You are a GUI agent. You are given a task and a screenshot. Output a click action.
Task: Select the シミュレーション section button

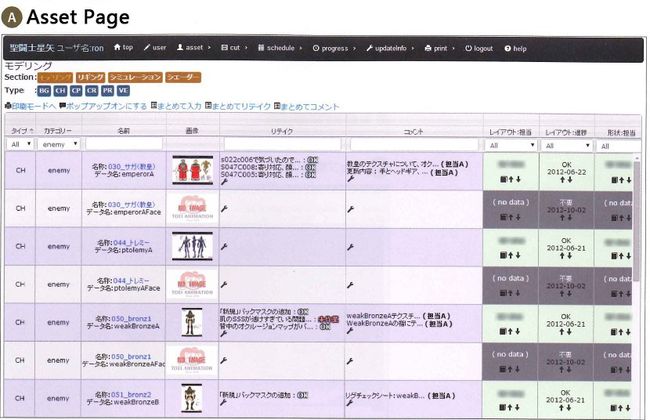(135, 78)
